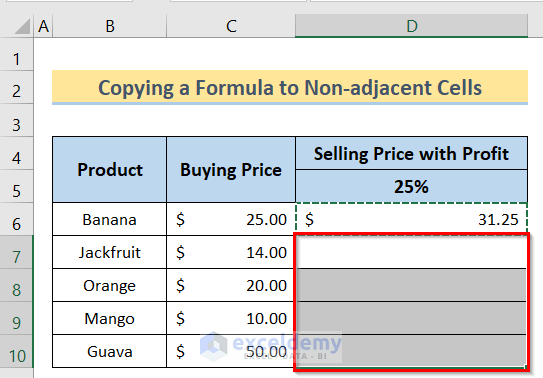Click Guava's buying price $50.00
The height and width of the screenshot is (378, 543).
pos(231,351)
